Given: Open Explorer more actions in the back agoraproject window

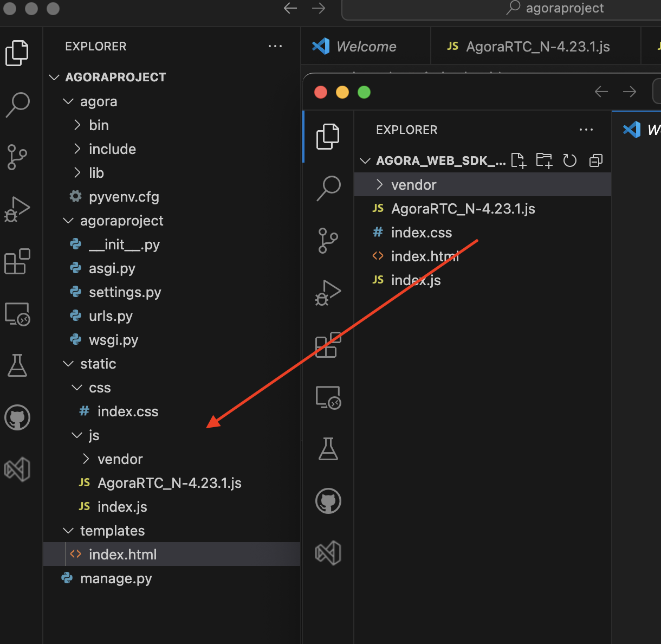Looking at the screenshot, I should click(x=275, y=46).
